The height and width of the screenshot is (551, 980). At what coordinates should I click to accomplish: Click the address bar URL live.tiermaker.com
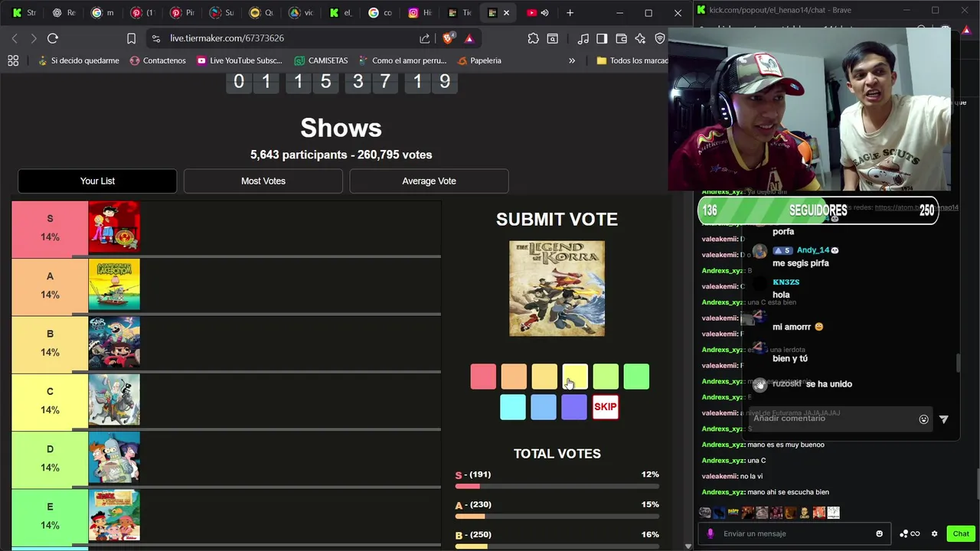pyautogui.click(x=227, y=38)
